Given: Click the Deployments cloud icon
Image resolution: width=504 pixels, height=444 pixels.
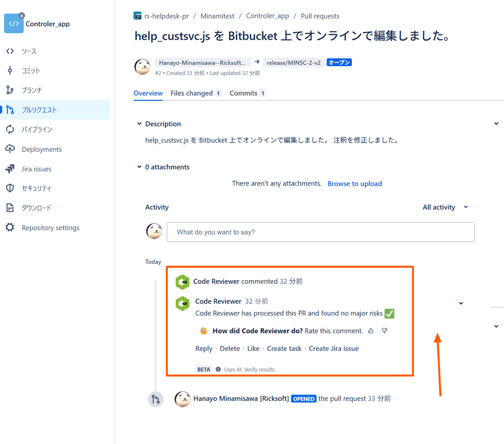Looking at the screenshot, I should [x=10, y=149].
